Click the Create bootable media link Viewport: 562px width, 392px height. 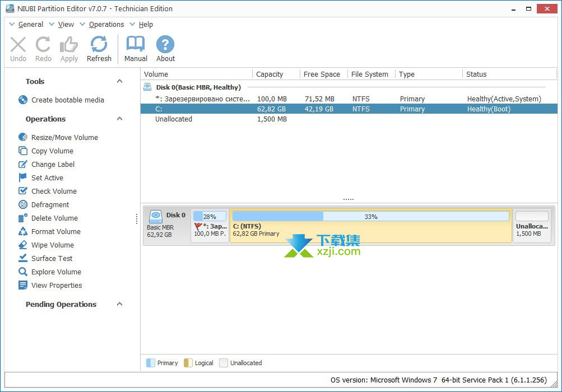pyautogui.click(x=68, y=100)
